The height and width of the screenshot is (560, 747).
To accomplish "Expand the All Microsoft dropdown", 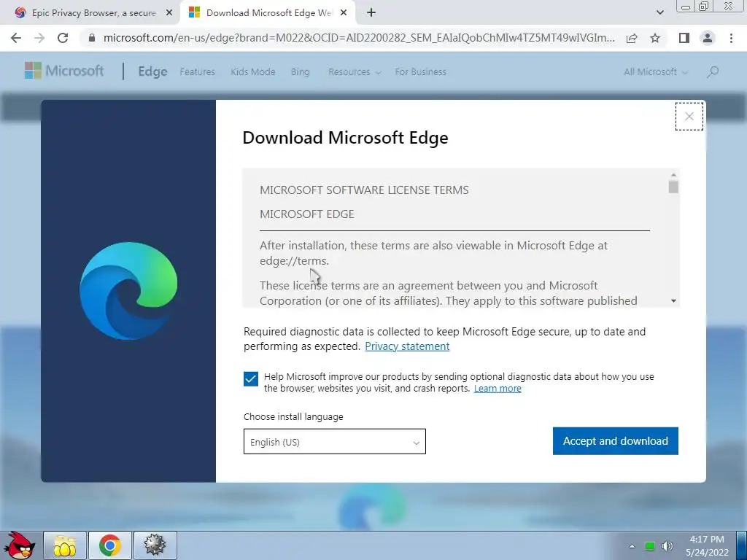I will [656, 72].
